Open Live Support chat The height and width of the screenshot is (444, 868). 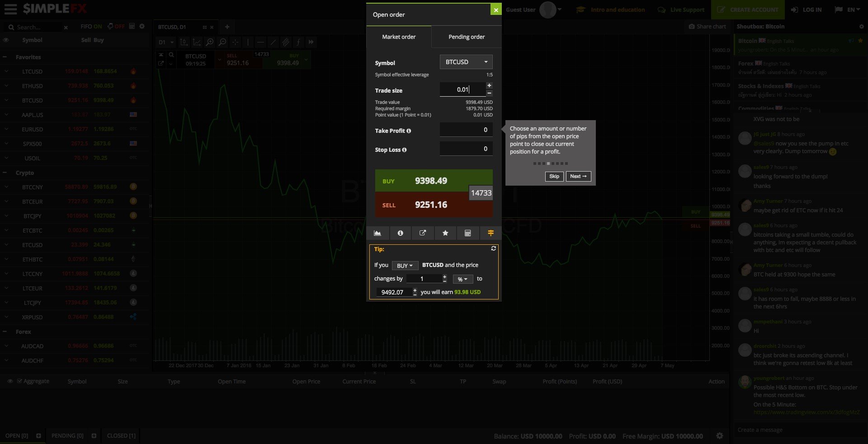[x=681, y=9]
